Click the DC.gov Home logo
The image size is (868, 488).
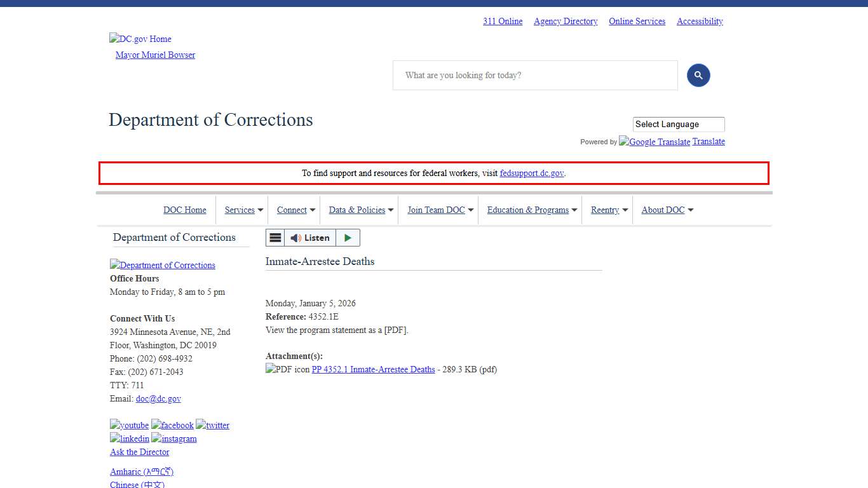tap(140, 39)
